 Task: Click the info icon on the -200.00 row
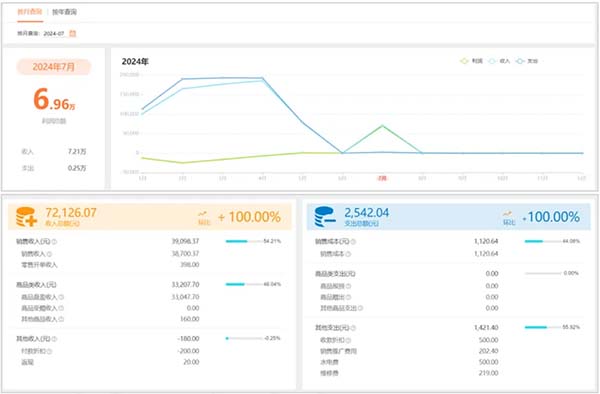tap(49, 351)
